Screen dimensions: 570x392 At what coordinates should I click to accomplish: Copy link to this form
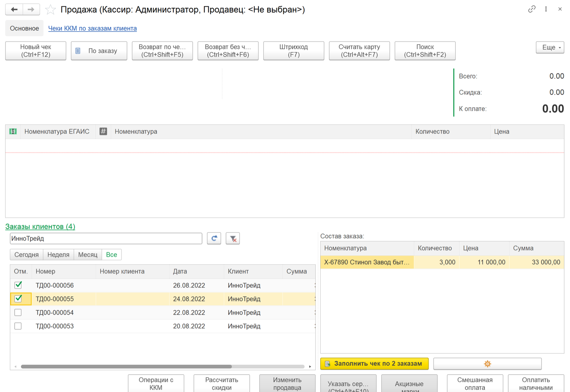[532, 9]
